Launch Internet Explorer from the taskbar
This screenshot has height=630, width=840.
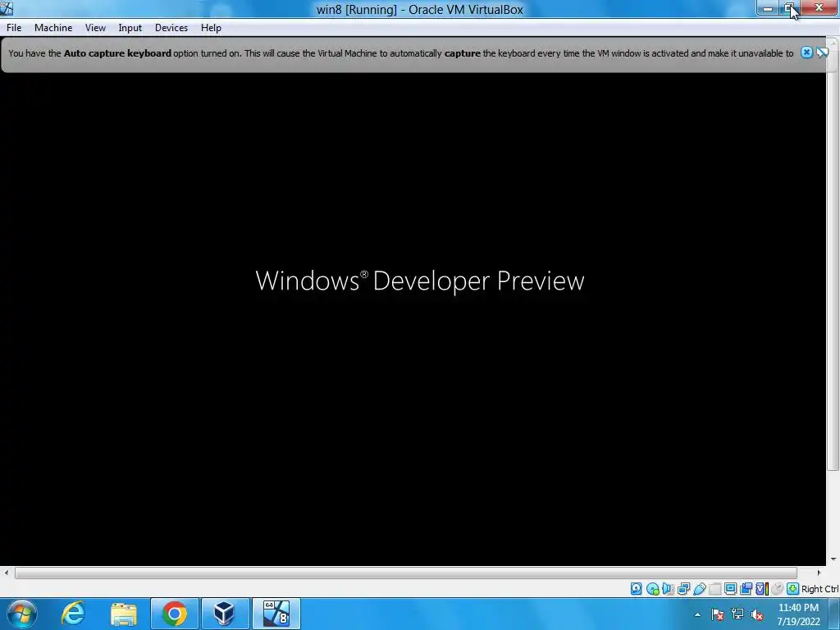point(73,614)
